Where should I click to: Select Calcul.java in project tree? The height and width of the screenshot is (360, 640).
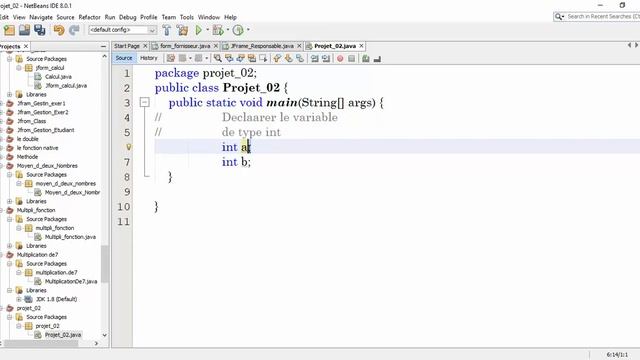[58, 77]
